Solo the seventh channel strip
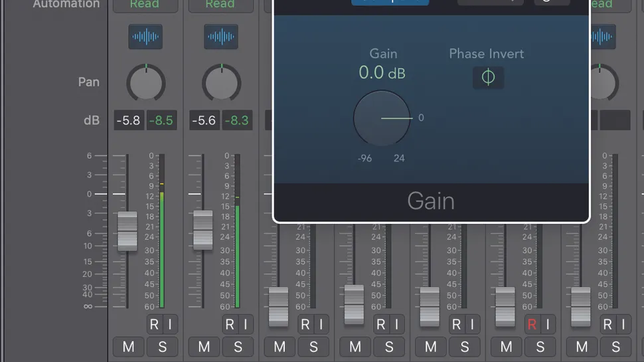The image size is (644, 362). pyautogui.click(x=615, y=347)
